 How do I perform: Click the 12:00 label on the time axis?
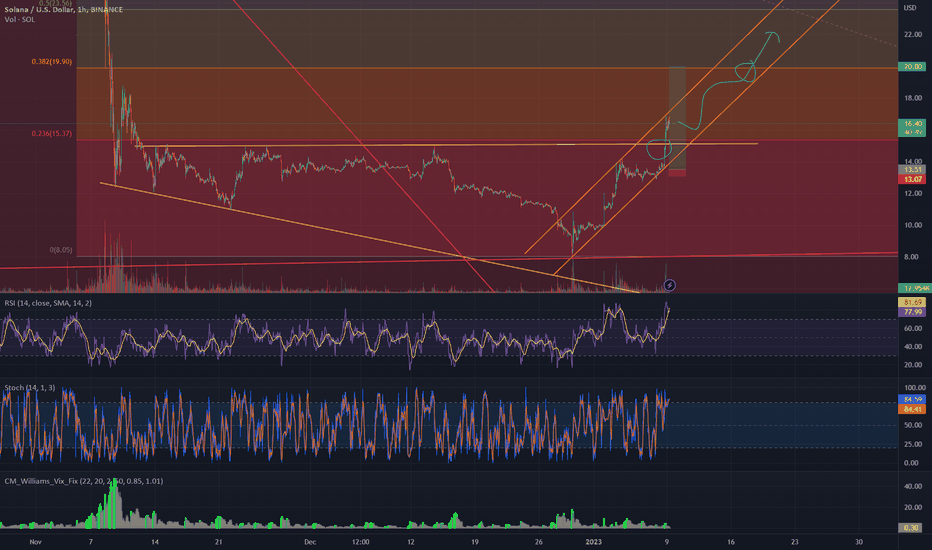[x=360, y=542]
